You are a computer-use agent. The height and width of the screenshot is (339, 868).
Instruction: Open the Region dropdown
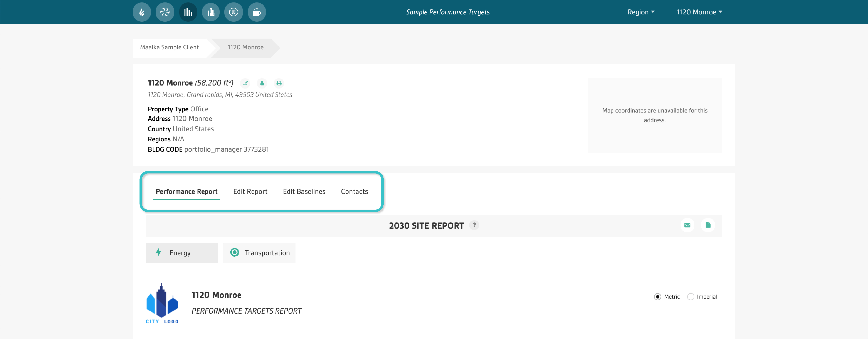tap(641, 12)
